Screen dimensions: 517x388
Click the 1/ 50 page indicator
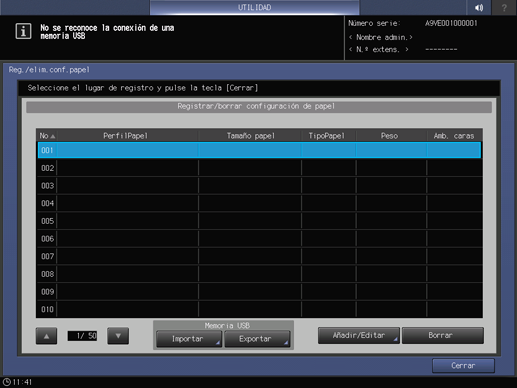tap(82, 336)
